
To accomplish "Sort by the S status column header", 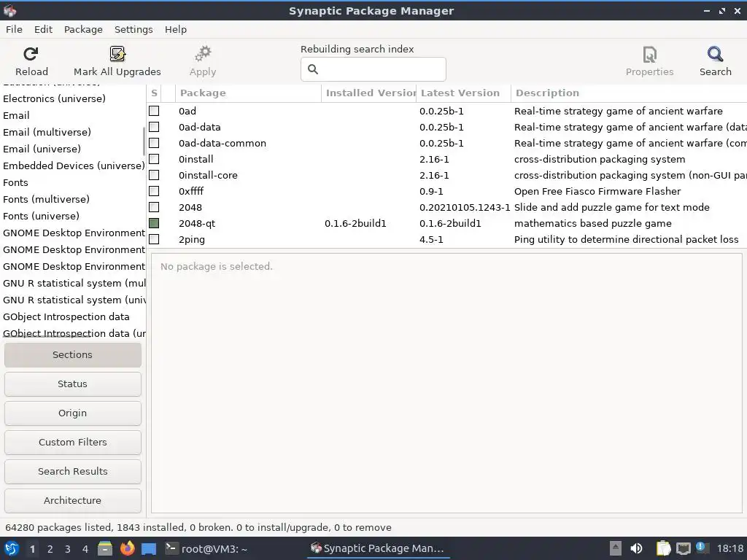I will coord(154,93).
